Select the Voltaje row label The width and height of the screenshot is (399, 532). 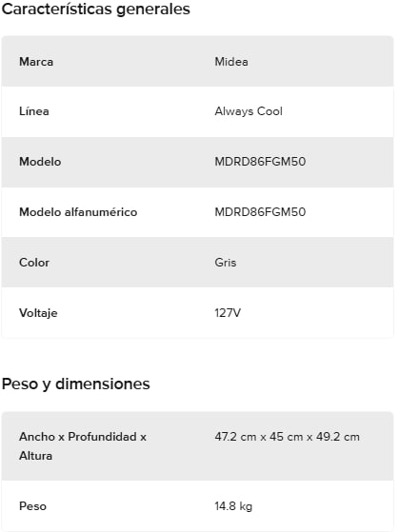[x=38, y=313]
